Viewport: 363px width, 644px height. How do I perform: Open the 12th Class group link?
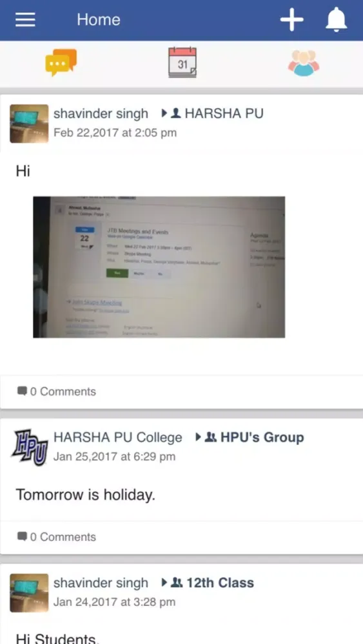pos(220,583)
